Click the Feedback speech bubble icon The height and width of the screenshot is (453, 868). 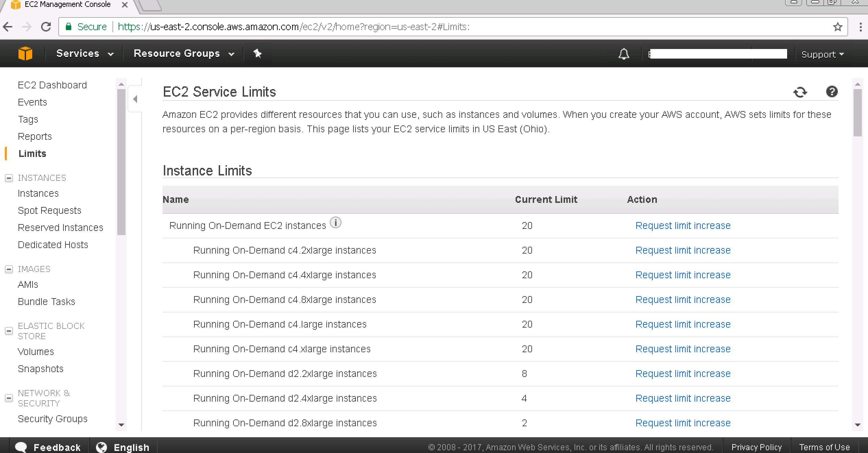(21, 447)
